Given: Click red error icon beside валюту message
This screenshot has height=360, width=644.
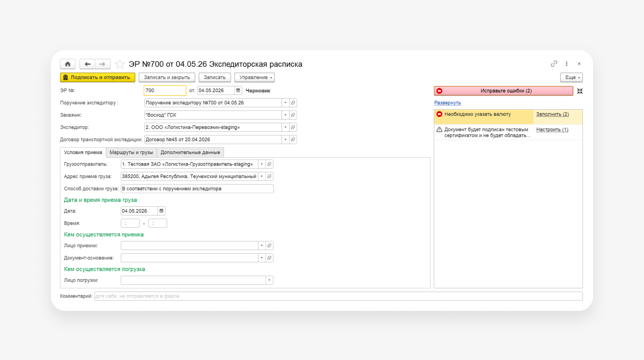Looking at the screenshot, I should [439, 115].
